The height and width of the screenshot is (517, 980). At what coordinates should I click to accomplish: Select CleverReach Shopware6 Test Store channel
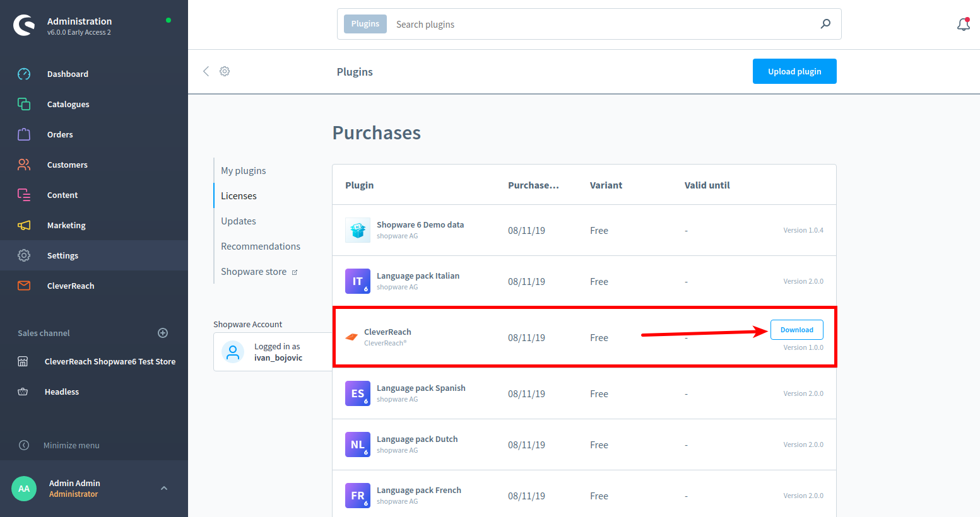(110, 361)
